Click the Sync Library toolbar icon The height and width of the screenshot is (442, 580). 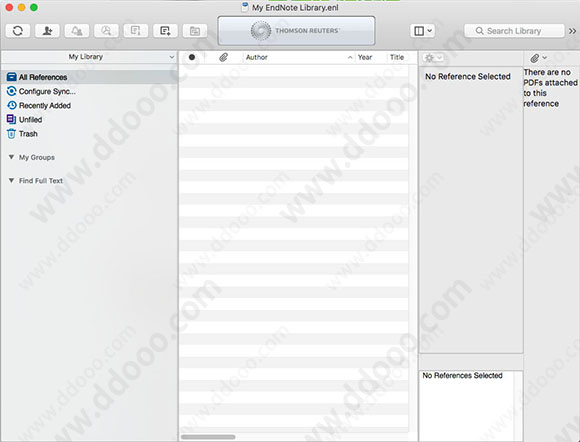(18, 31)
